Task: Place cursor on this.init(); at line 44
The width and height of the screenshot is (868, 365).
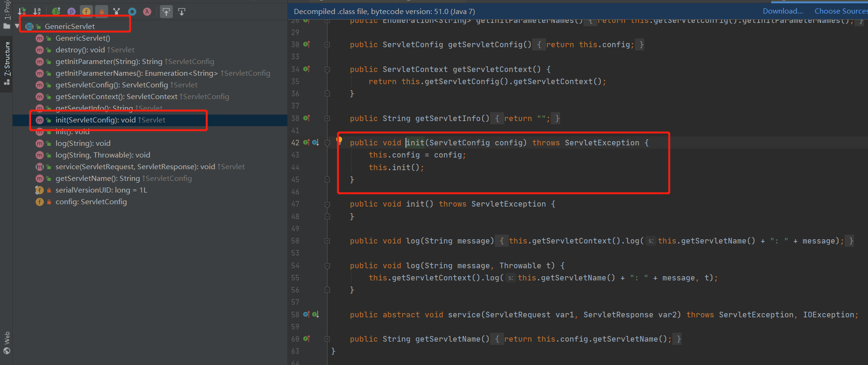Action: pyautogui.click(x=396, y=167)
